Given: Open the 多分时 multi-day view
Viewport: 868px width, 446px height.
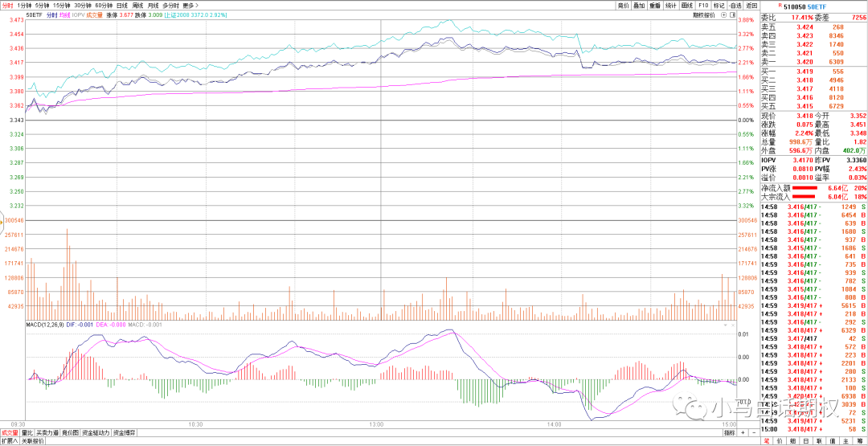Looking at the screenshot, I should pos(170,6).
